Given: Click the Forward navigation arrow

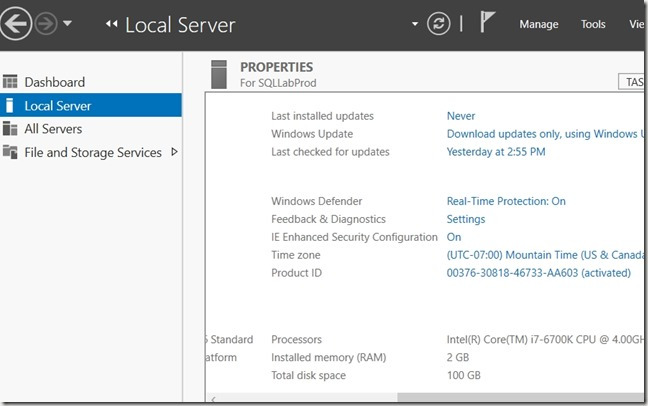Looking at the screenshot, I should pos(45,25).
